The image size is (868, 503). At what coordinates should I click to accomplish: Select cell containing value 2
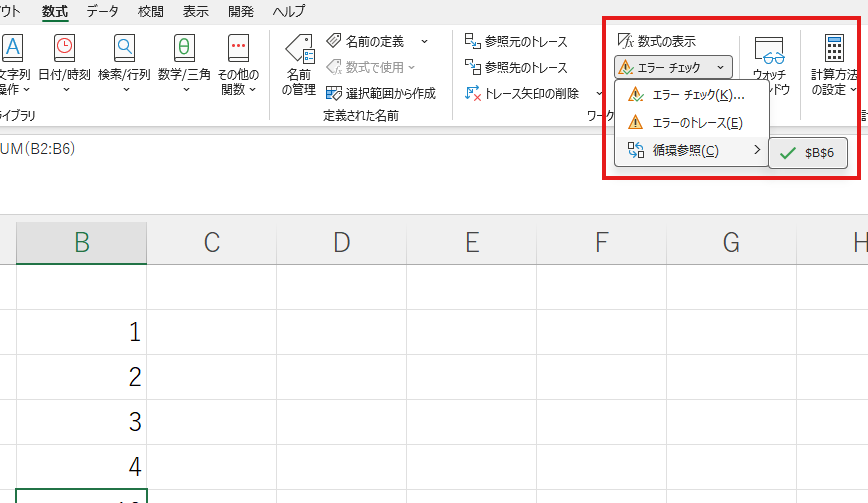81,377
